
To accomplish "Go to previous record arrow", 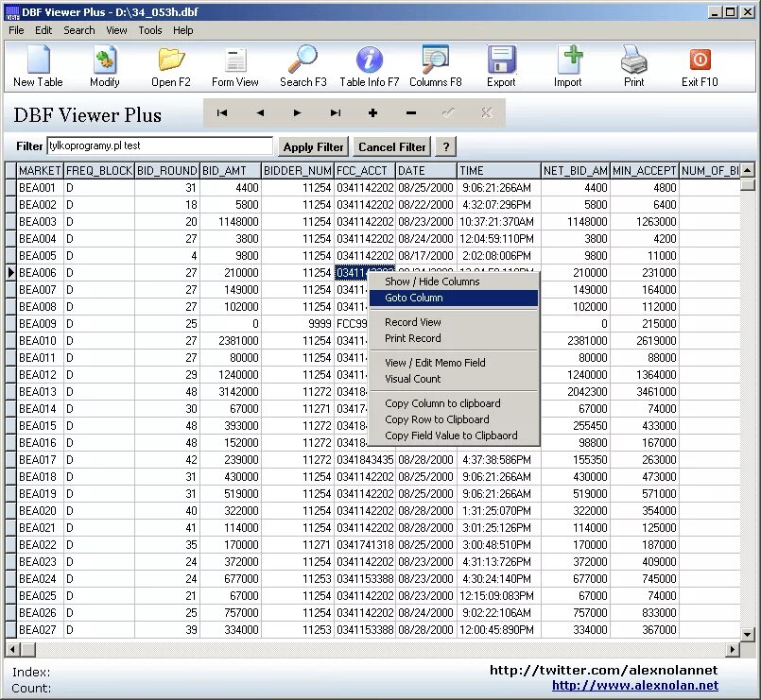I will (260, 113).
